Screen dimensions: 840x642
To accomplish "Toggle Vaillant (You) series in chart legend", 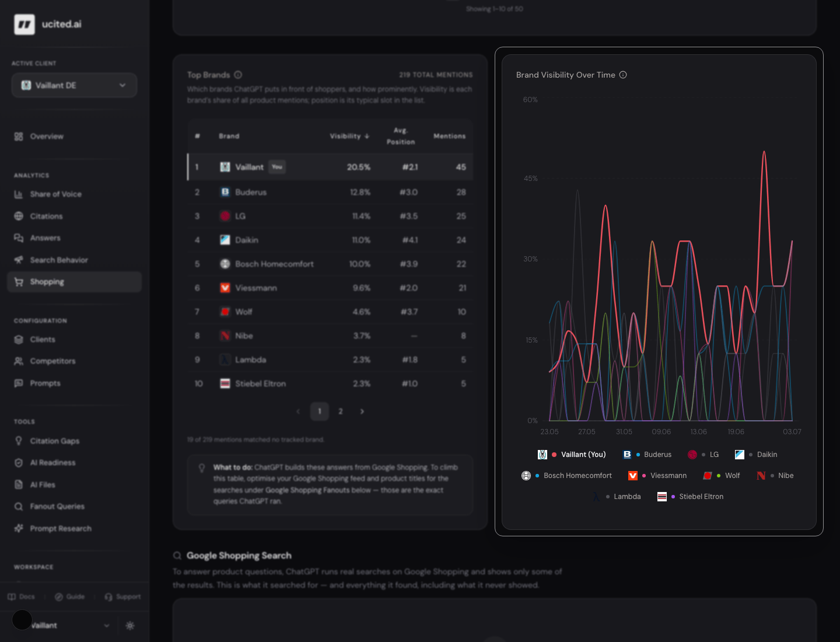I will pos(572,455).
